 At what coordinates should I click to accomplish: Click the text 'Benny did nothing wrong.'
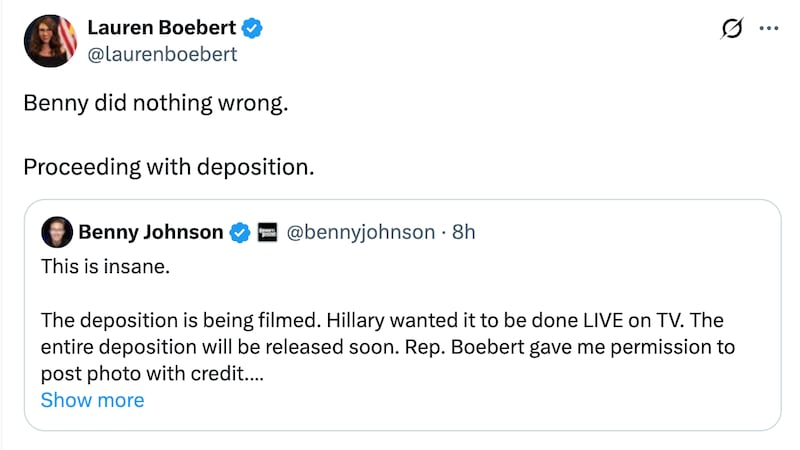[x=155, y=104]
